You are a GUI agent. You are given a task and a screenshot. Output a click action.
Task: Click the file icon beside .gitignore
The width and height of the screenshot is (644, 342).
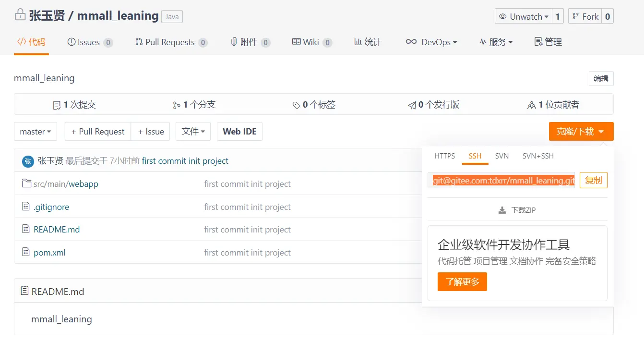click(x=26, y=207)
